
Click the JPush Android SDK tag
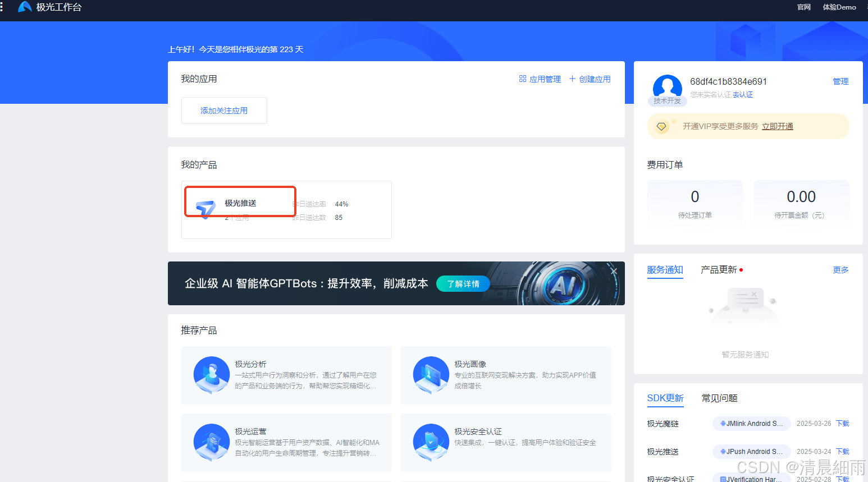[x=752, y=452]
